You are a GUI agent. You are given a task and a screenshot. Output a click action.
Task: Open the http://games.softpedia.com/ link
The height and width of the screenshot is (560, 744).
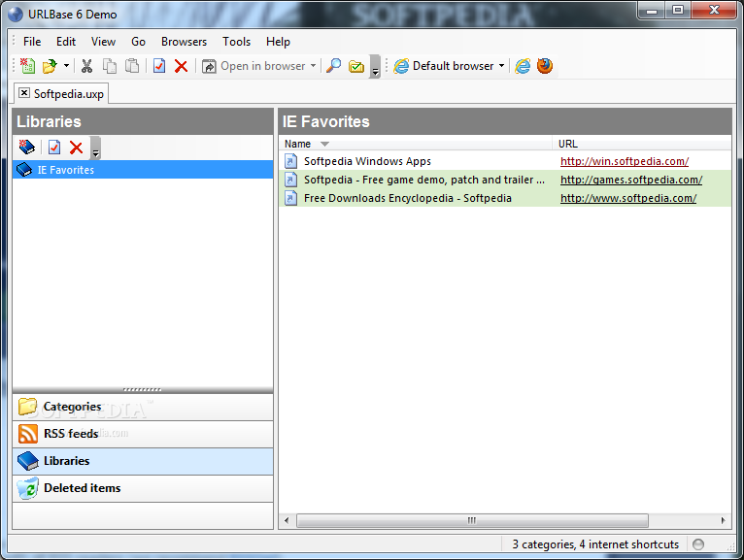631,180
